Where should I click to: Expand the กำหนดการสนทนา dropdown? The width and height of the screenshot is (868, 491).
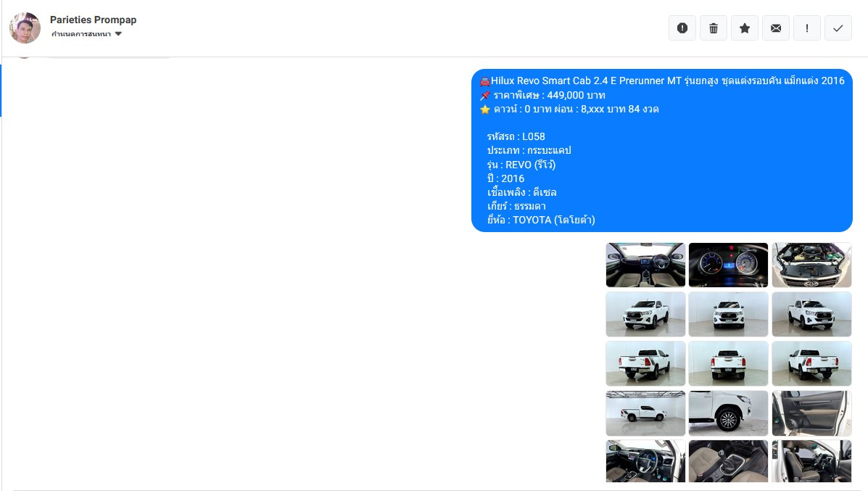(x=86, y=34)
